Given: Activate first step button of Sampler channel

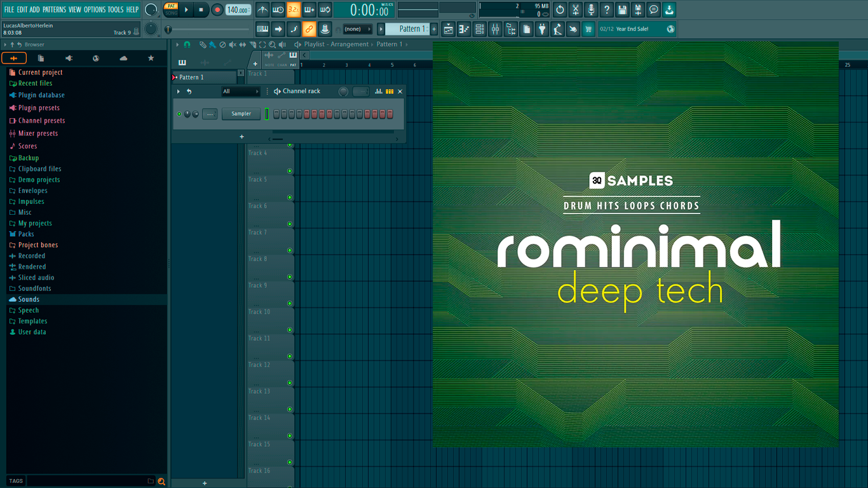Looking at the screenshot, I should 276,114.
